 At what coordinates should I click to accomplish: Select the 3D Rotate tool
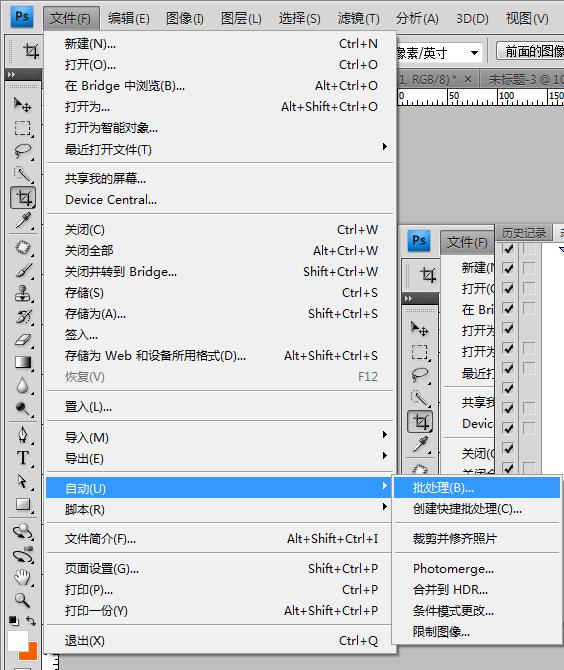23,532
